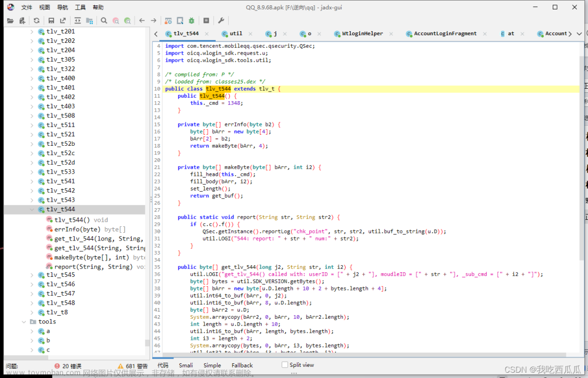This screenshot has width=588, height=378.
Task: Open the debugger with the green bug icon
Action: point(192,21)
